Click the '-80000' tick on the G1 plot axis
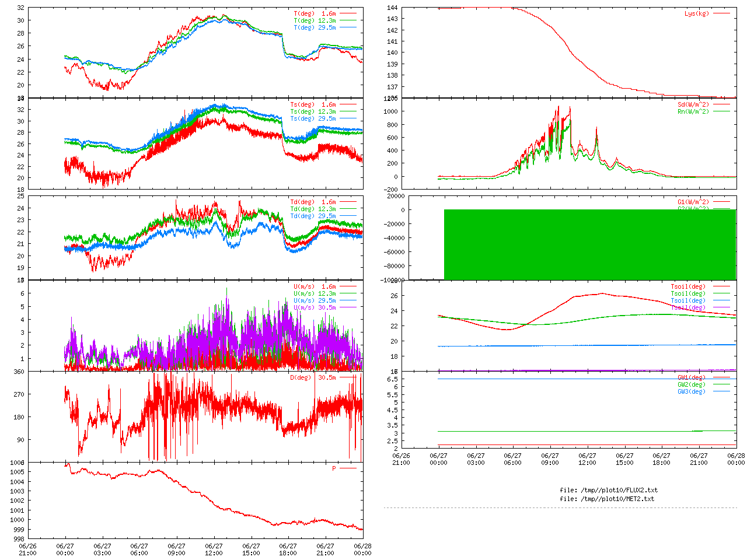This screenshot has width=747, height=560. [394, 267]
